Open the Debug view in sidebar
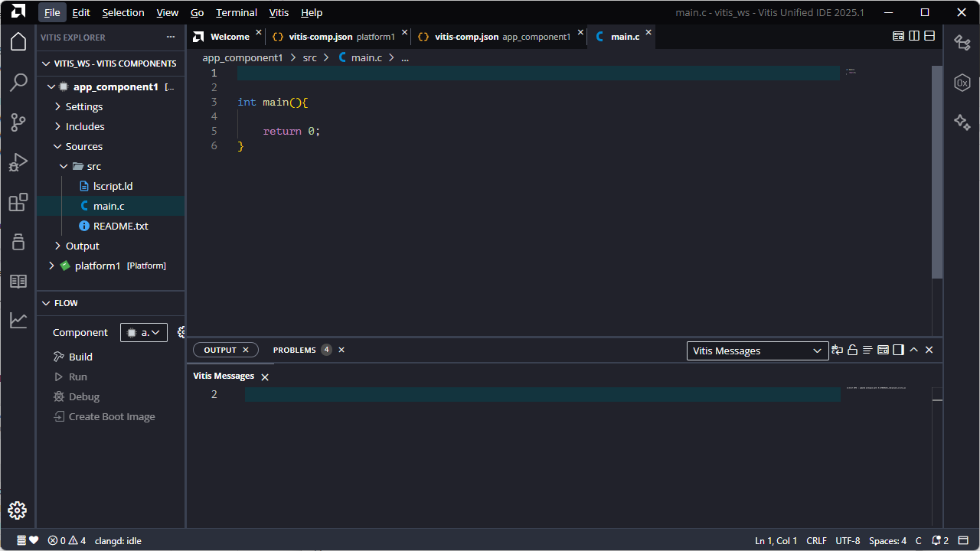980x551 pixels. [x=18, y=162]
